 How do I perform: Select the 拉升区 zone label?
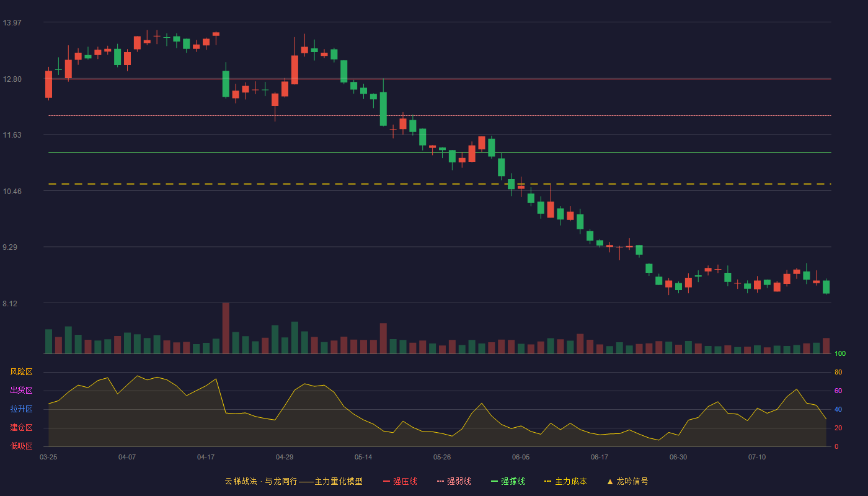tap(21, 409)
